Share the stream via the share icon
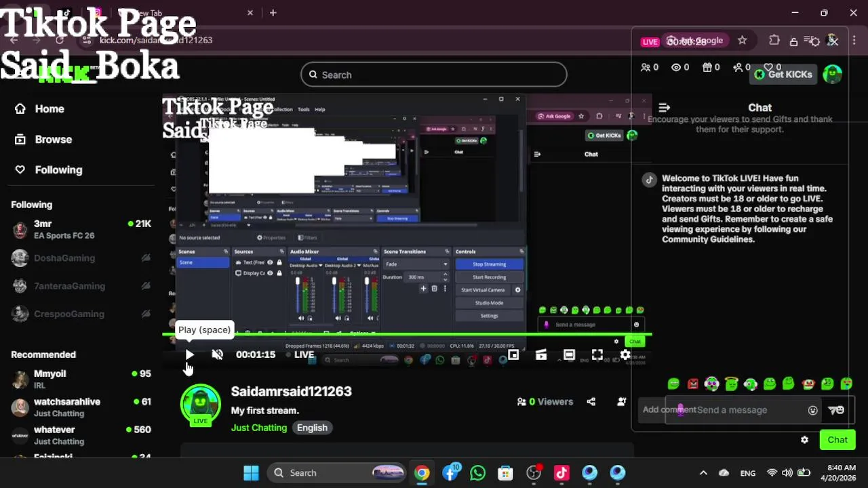Viewport: 868px width, 488px height. 591,401
